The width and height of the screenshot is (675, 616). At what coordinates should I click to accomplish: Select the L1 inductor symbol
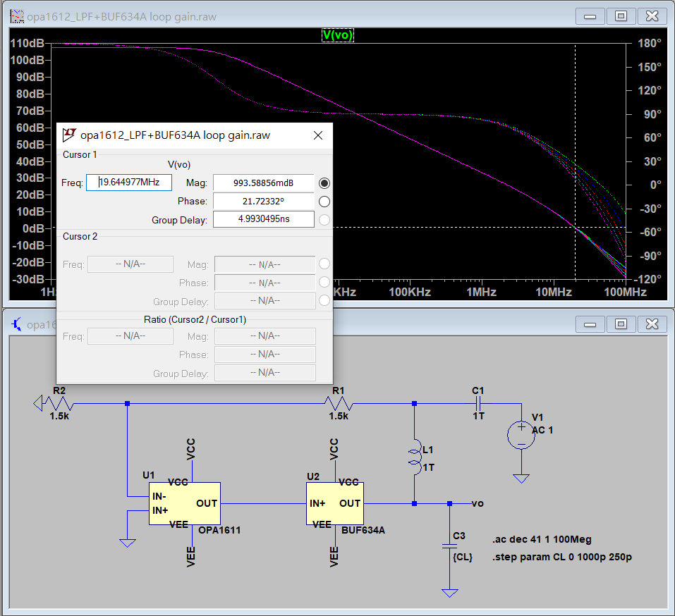(415, 457)
